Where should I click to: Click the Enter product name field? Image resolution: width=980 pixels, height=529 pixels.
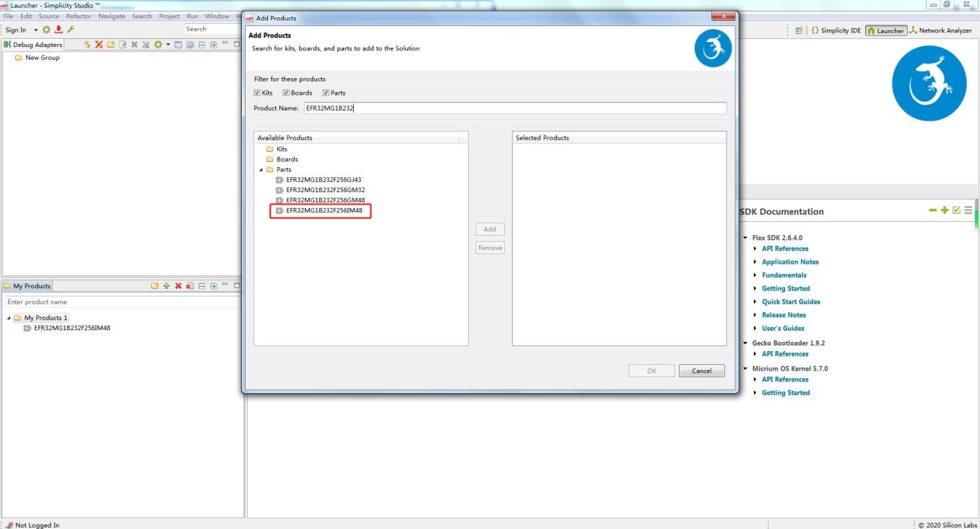click(121, 302)
